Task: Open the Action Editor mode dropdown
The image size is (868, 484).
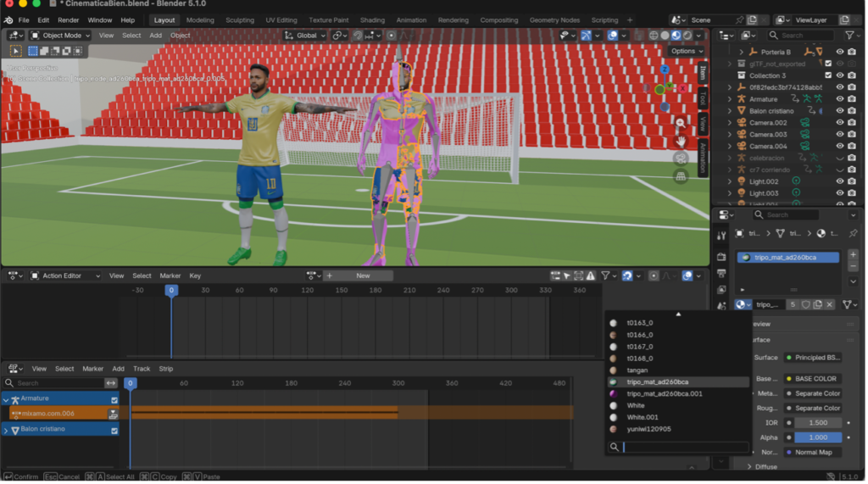Action: (x=65, y=275)
